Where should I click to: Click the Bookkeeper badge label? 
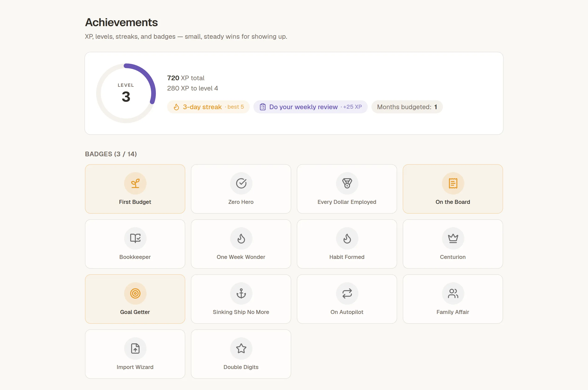click(135, 257)
